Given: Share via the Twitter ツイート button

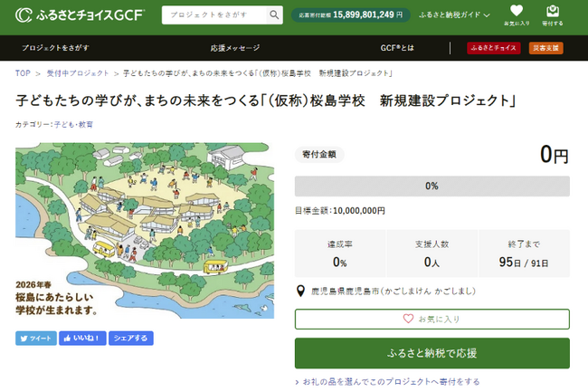Looking at the screenshot, I should [35, 338].
